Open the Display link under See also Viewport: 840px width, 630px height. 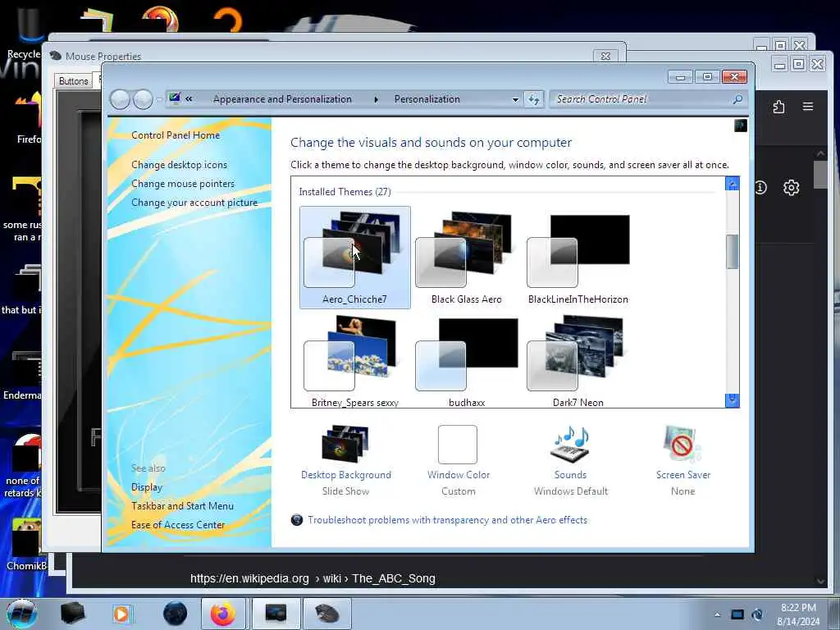pyautogui.click(x=146, y=487)
